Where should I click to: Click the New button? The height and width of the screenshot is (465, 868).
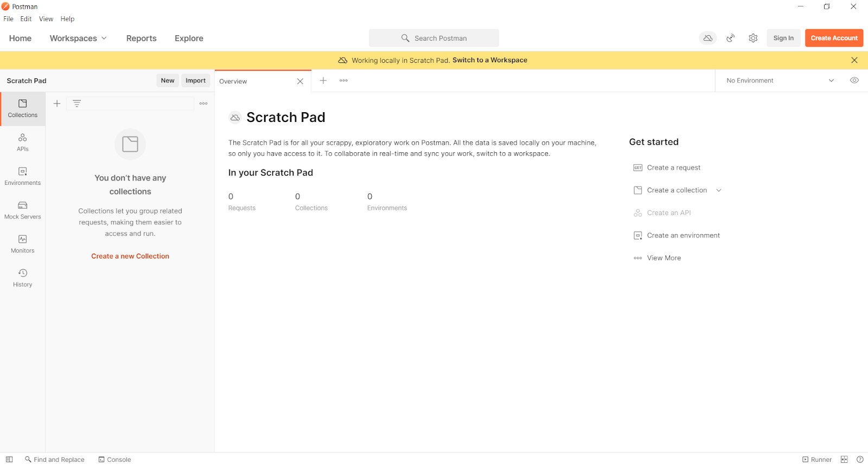click(x=168, y=81)
